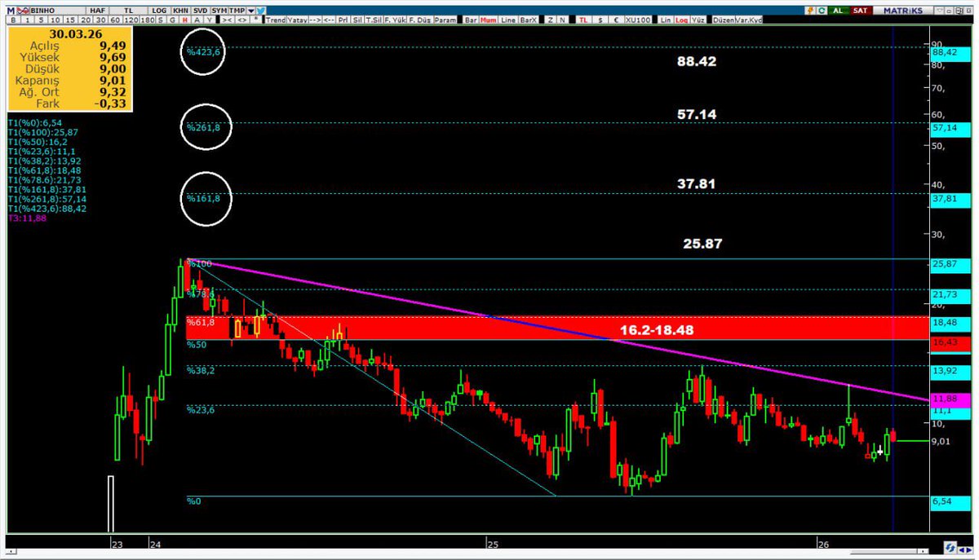Click the red SAT sell button
Viewport: 979px width, 560px height.
pyautogui.click(x=861, y=10)
